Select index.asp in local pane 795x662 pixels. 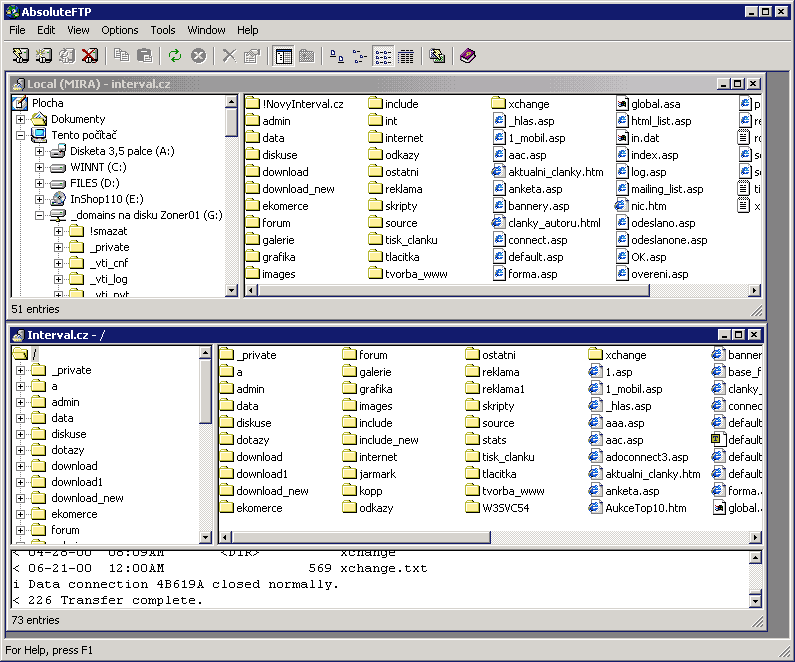click(x=647, y=155)
